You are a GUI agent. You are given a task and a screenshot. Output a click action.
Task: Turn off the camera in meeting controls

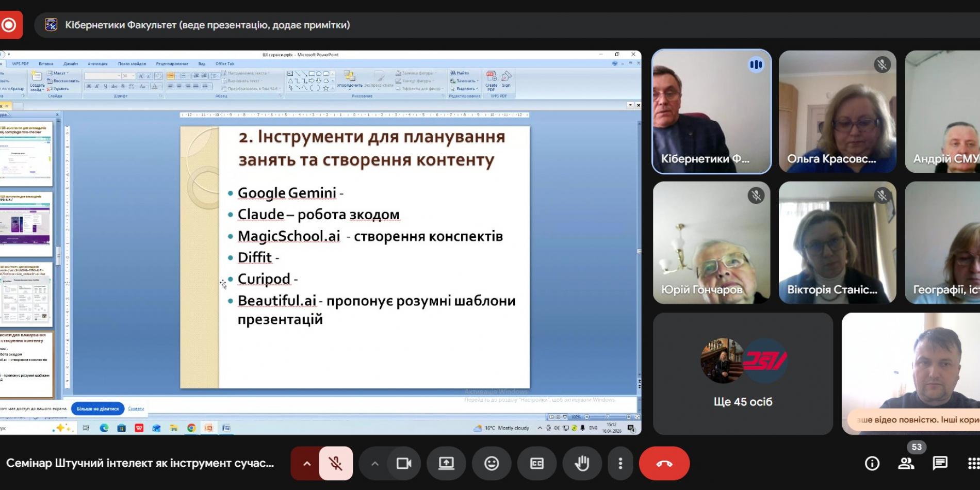(404, 463)
